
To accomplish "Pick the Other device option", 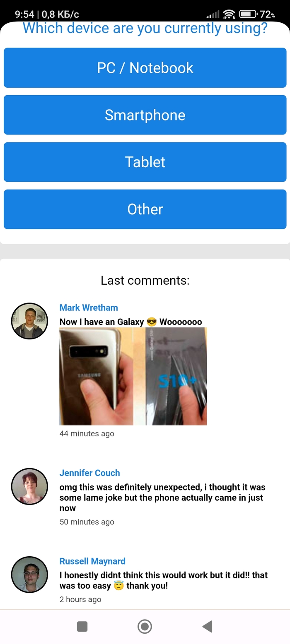I will (x=145, y=209).
